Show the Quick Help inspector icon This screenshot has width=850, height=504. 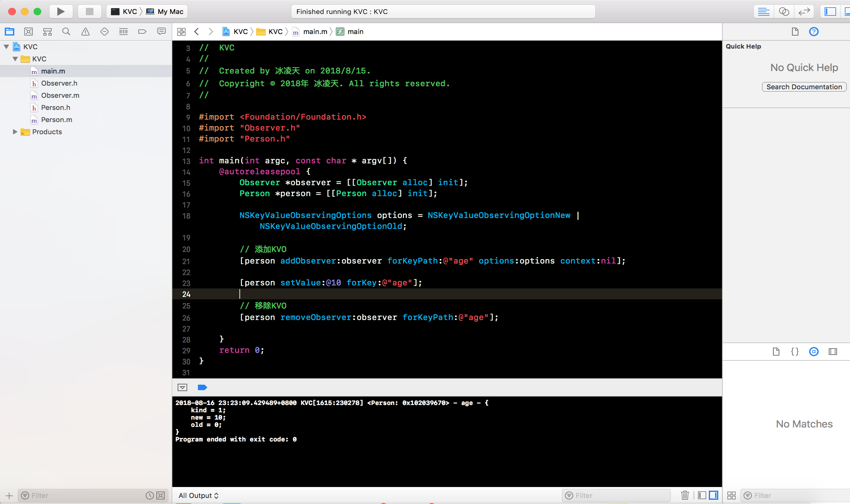[814, 32]
